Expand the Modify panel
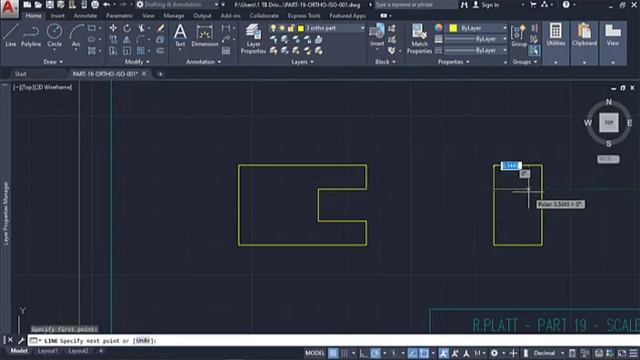 137,62
